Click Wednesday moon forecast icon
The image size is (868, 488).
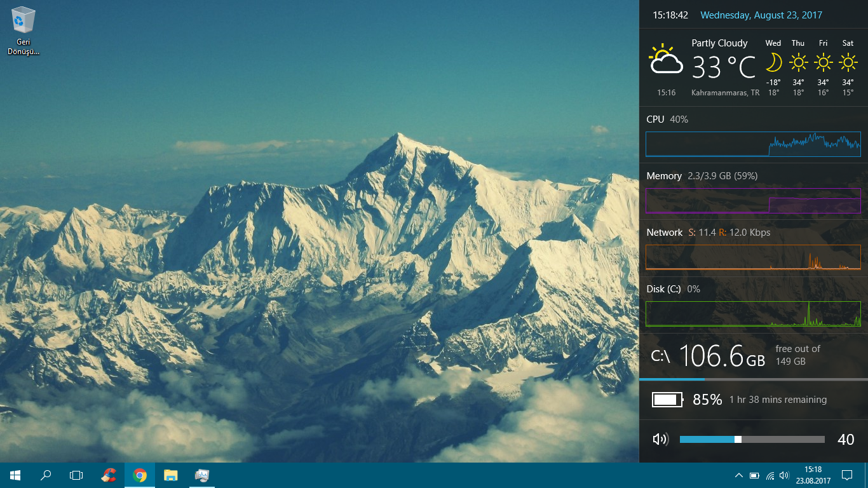(x=773, y=62)
